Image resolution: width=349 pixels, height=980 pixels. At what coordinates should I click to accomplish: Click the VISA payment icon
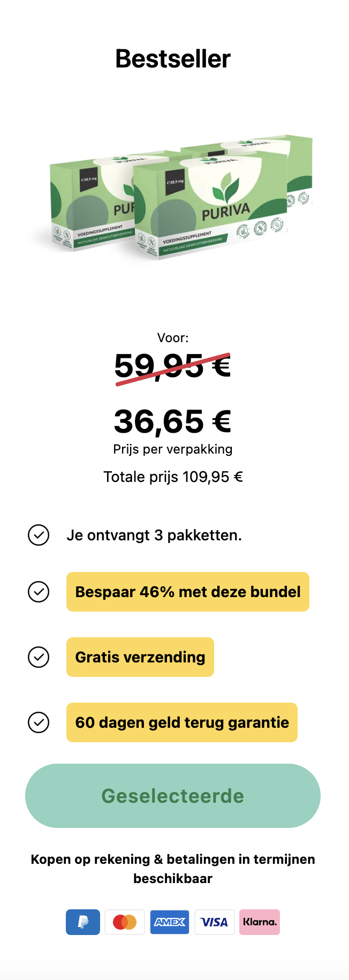pos(215,922)
